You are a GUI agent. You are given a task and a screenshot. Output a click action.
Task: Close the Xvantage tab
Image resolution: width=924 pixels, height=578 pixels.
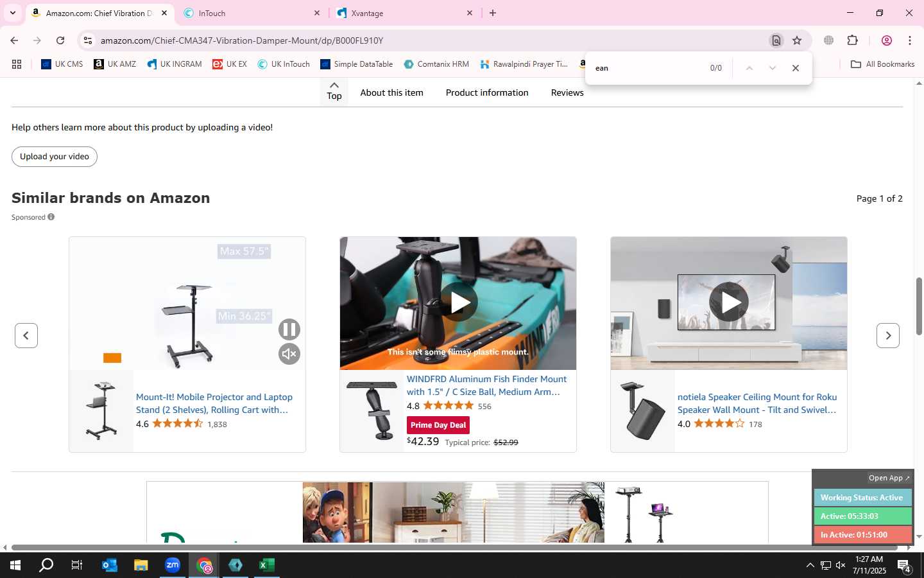pos(470,13)
